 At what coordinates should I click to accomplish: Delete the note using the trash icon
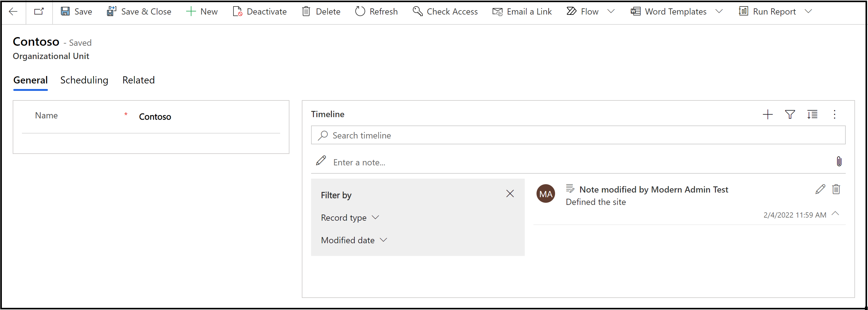coord(837,189)
